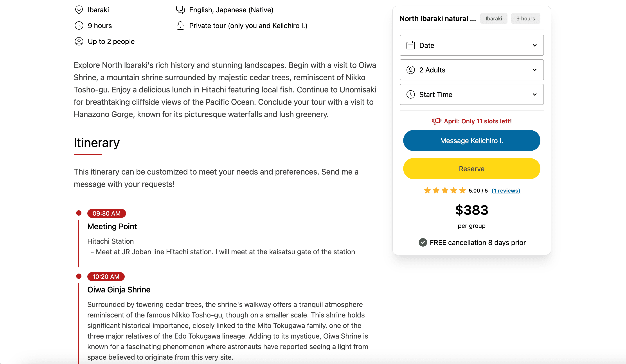
Task: Click the Oiwa Ginja Shrine heading
Action: point(119,290)
